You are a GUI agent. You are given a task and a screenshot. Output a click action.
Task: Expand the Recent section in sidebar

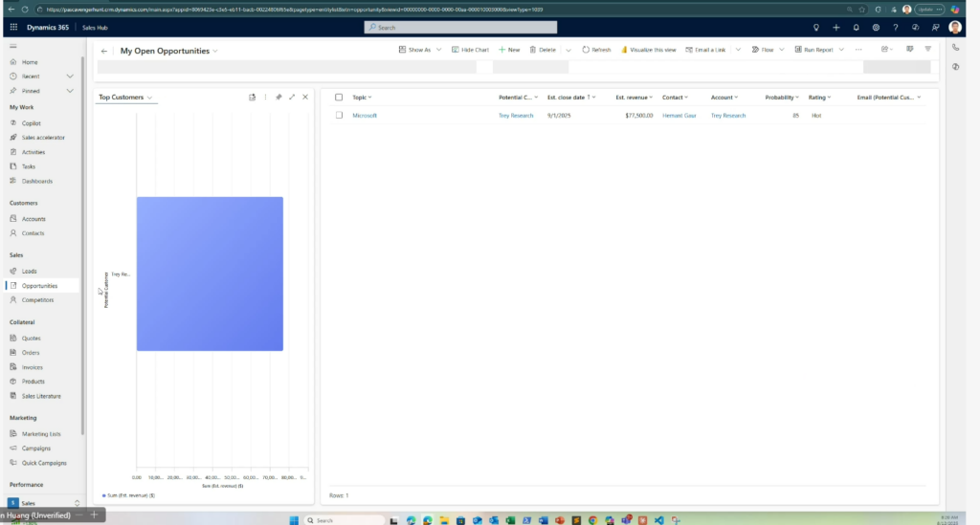point(70,77)
